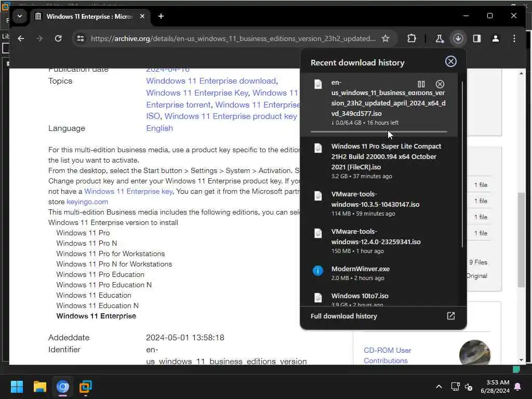Image resolution: width=532 pixels, height=399 pixels.
Task: Open CD-ROM User Contributions link
Action: [387, 355]
